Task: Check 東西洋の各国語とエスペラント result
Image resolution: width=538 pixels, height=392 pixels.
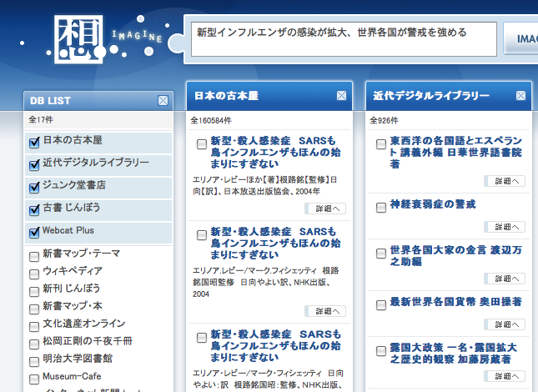Action: point(381,144)
